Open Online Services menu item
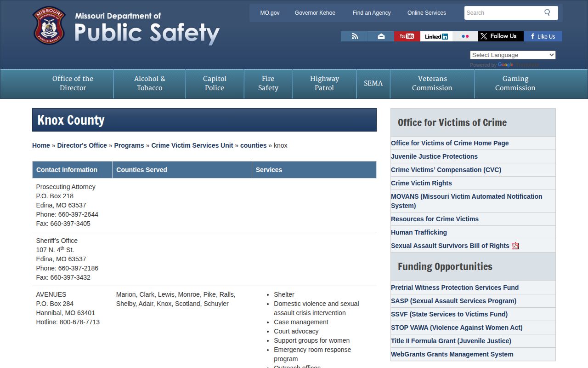The height and width of the screenshot is (368, 588). 427,13
